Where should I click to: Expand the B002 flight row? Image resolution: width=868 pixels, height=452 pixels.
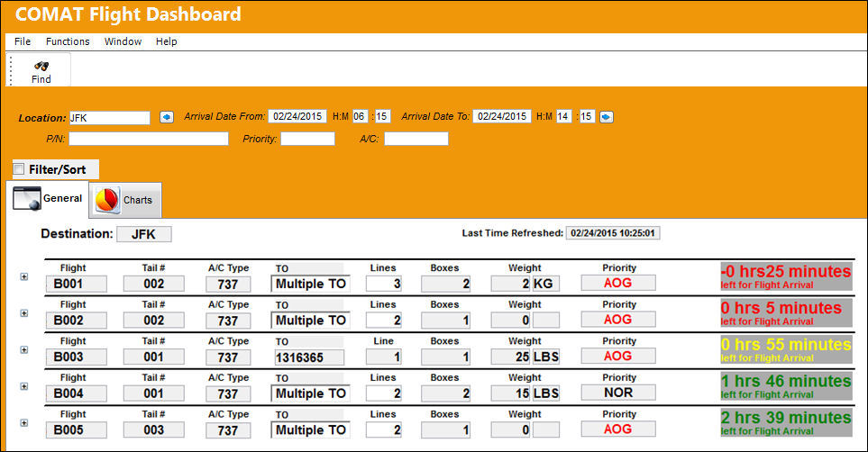pos(23,313)
